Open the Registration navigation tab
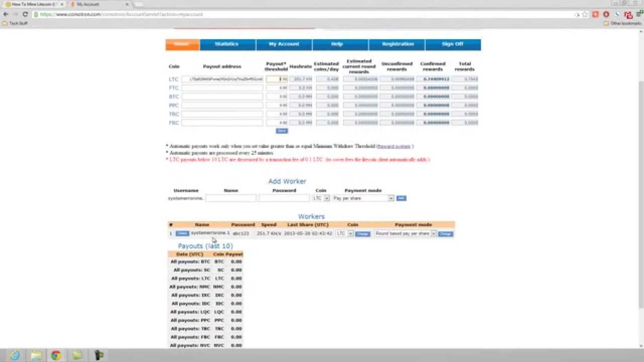644x362 pixels. [396, 44]
